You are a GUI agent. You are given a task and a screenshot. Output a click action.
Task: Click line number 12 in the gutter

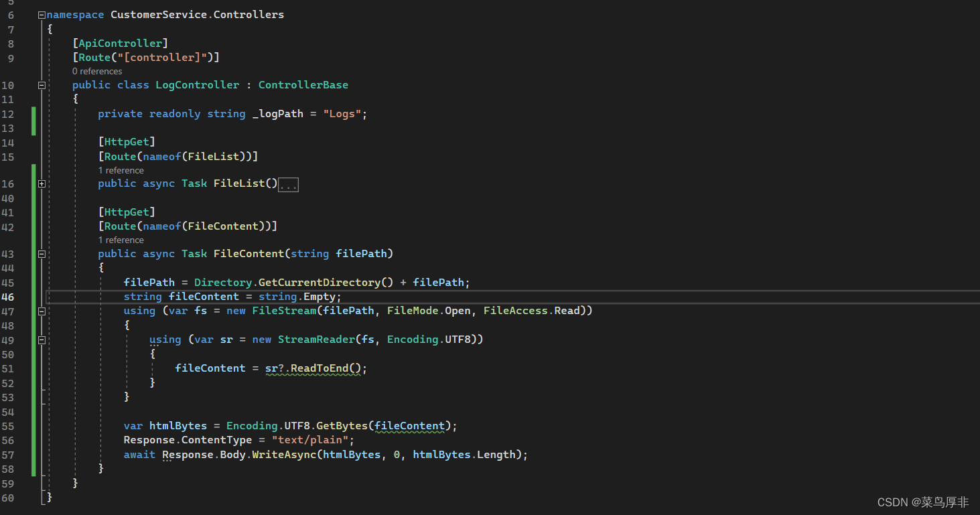[8, 114]
